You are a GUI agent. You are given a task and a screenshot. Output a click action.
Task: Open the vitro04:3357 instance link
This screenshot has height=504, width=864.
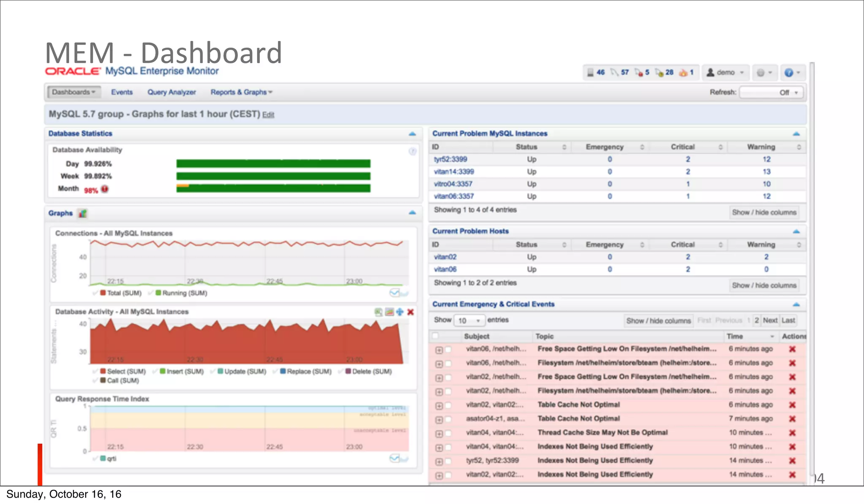pos(453,184)
